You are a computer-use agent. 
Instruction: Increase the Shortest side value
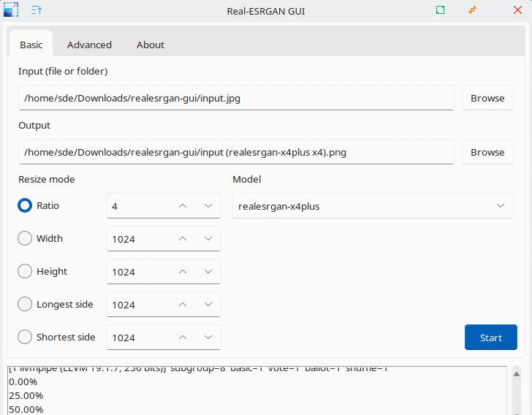point(183,338)
